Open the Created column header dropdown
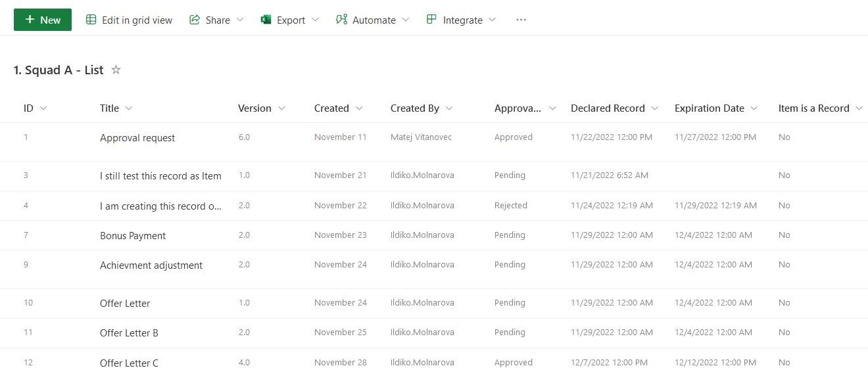 tap(359, 108)
